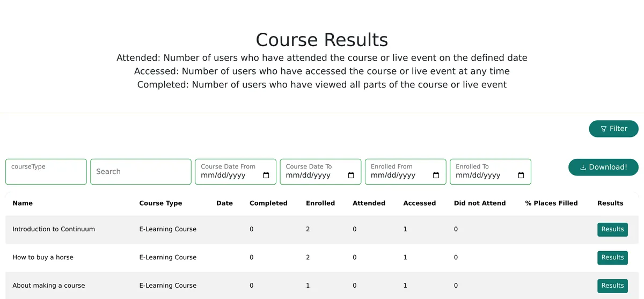Sort by the Name column header
Viewport: 644px width, 299px height.
(23, 203)
